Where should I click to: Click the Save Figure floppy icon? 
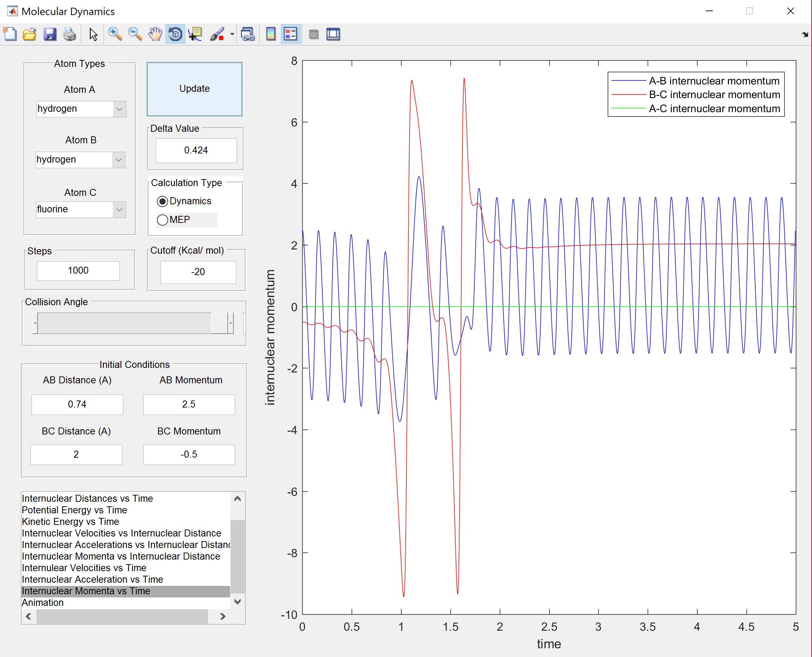[49, 34]
